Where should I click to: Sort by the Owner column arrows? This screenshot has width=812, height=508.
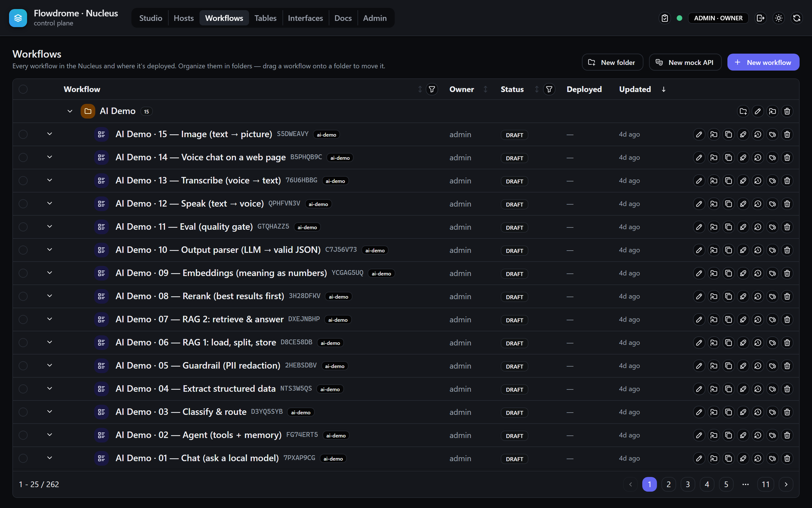pos(485,89)
